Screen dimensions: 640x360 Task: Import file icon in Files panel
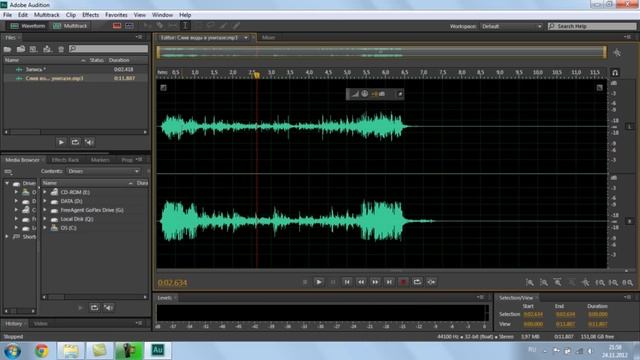[x=21, y=49]
